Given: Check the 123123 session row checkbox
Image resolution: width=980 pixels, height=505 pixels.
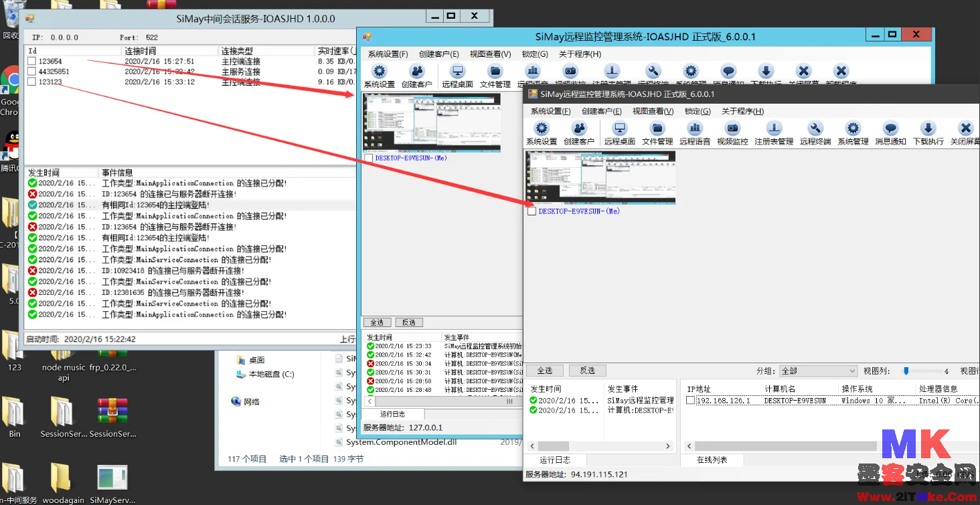Looking at the screenshot, I should coord(31,82).
